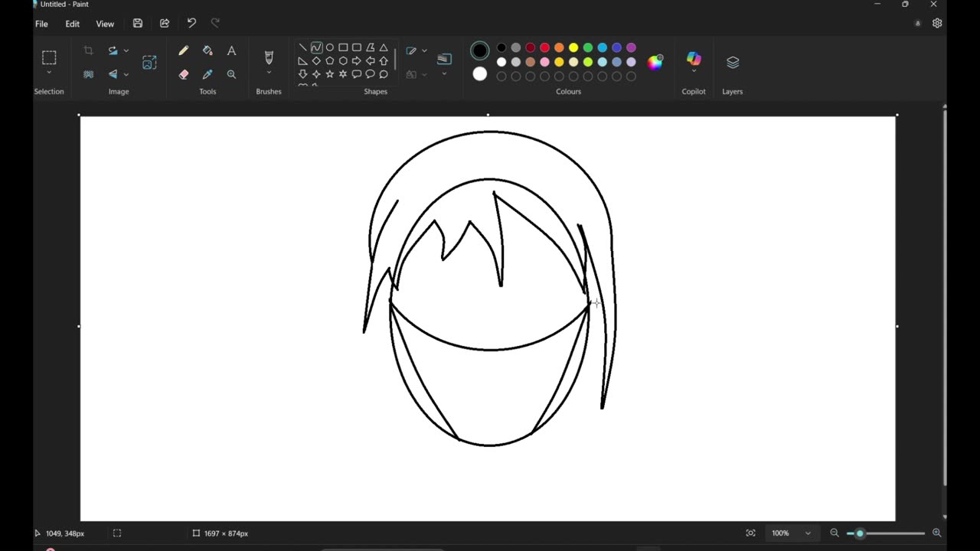The width and height of the screenshot is (980, 551).
Task: Choose the Text tool
Action: [x=231, y=51]
